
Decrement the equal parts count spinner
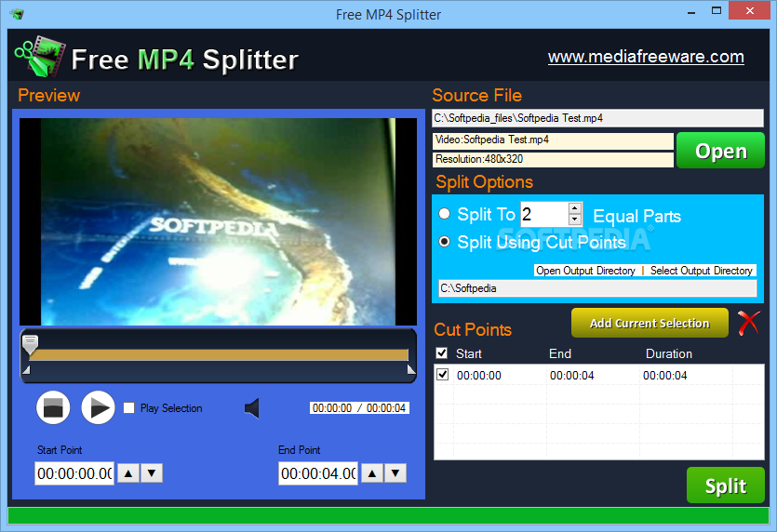click(x=575, y=219)
